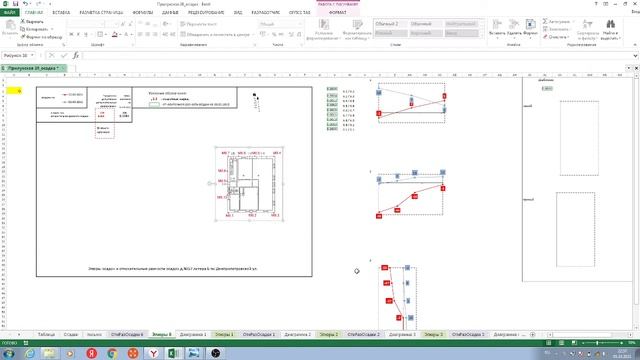Open the borders dropdown
Screen dimensions: 640x360
pos(106,34)
